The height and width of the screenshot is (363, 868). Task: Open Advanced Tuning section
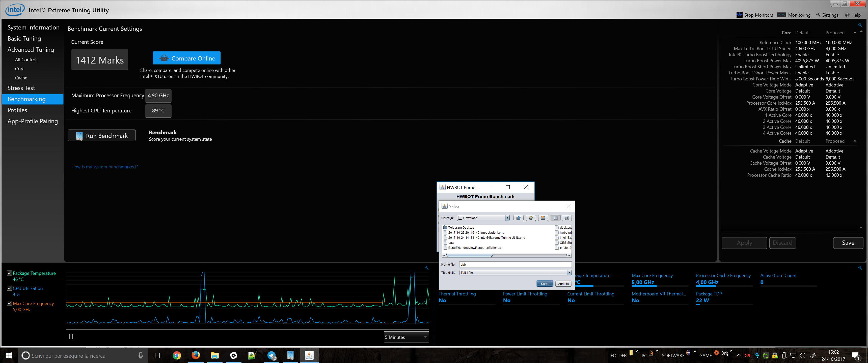click(31, 50)
